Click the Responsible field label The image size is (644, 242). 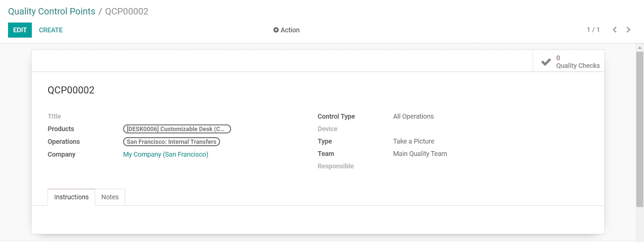pos(336,166)
